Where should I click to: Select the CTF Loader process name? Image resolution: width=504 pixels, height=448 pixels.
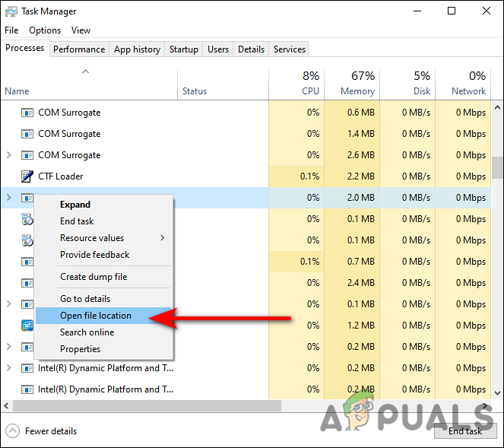(60, 176)
